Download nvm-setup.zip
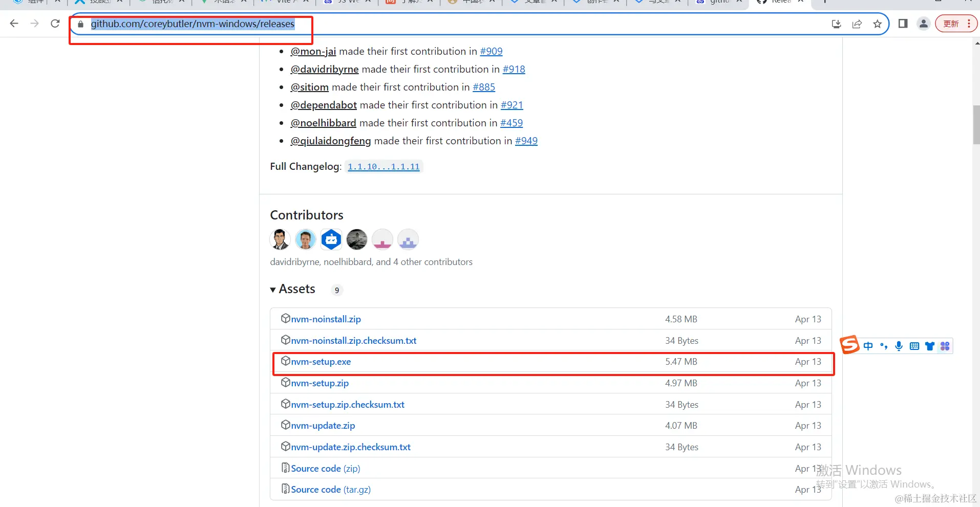Image resolution: width=980 pixels, height=507 pixels. [320, 383]
